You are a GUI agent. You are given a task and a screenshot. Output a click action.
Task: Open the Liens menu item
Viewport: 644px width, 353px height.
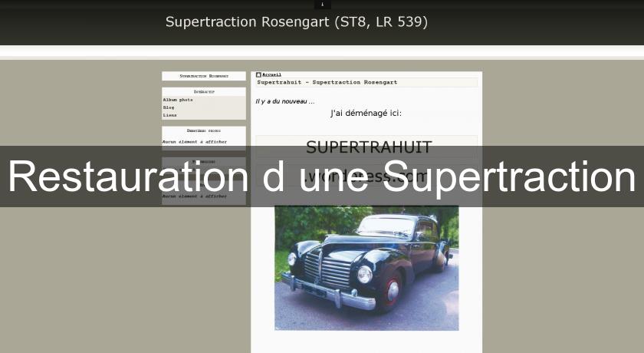169,115
